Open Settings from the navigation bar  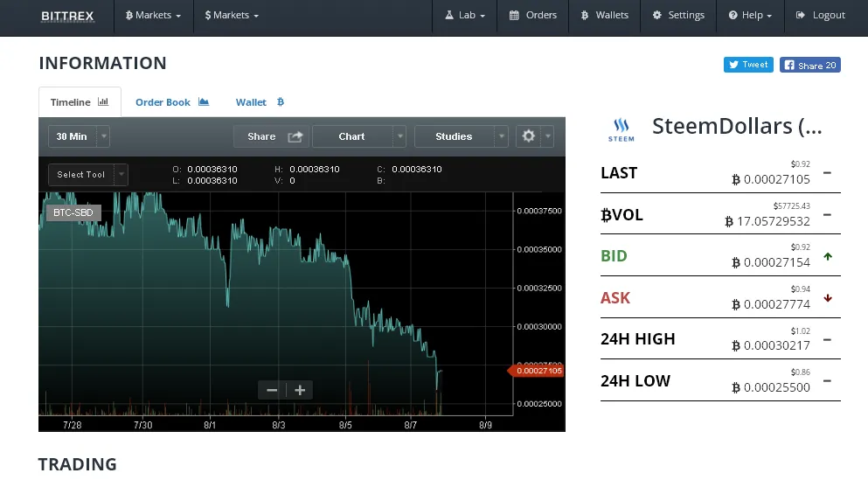coord(678,16)
